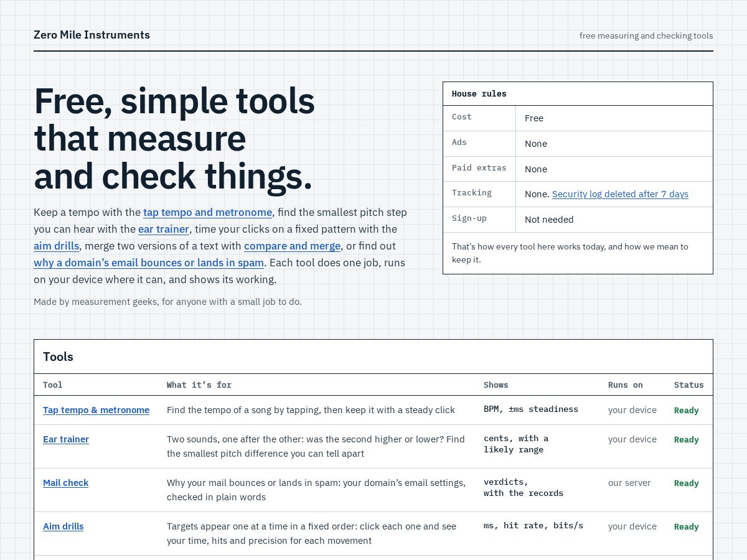Open the 'compare and merge' link
This screenshot has height=560, width=747.
click(292, 246)
